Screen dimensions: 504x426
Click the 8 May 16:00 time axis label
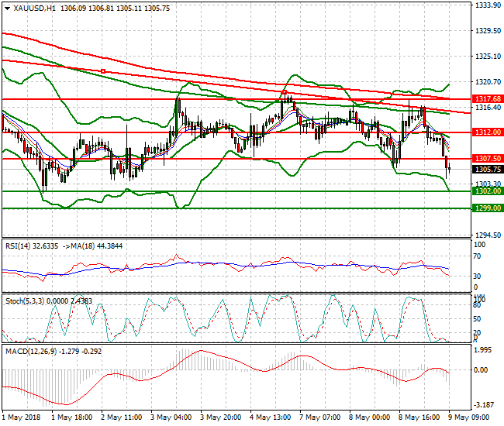pyautogui.click(x=419, y=417)
